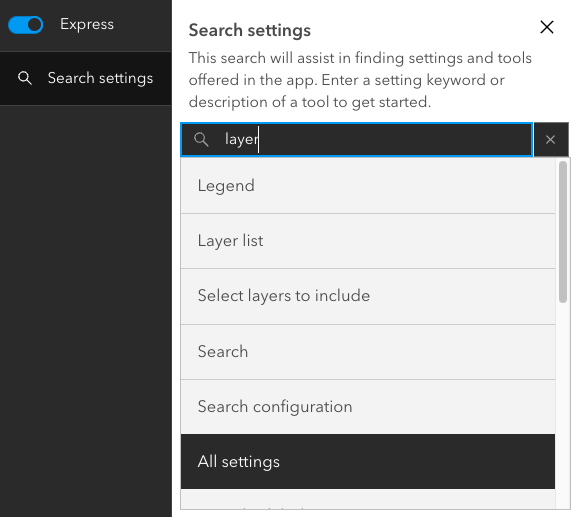Open the Search configuration result

[368, 407]
